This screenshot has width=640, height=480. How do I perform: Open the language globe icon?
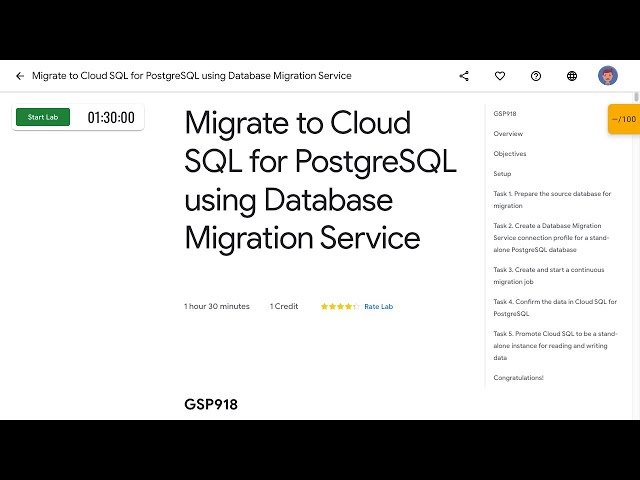(572, 76)
